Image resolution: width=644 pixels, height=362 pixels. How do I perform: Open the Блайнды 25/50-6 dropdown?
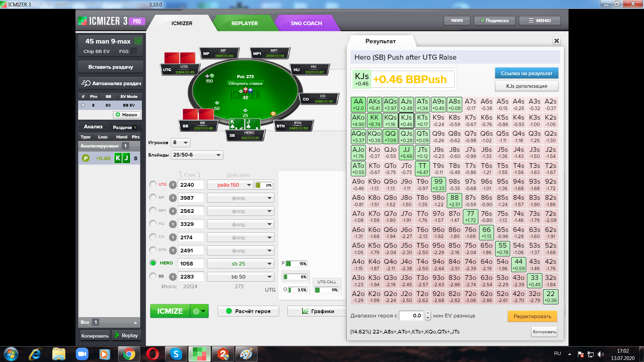(x=197, y=155)
